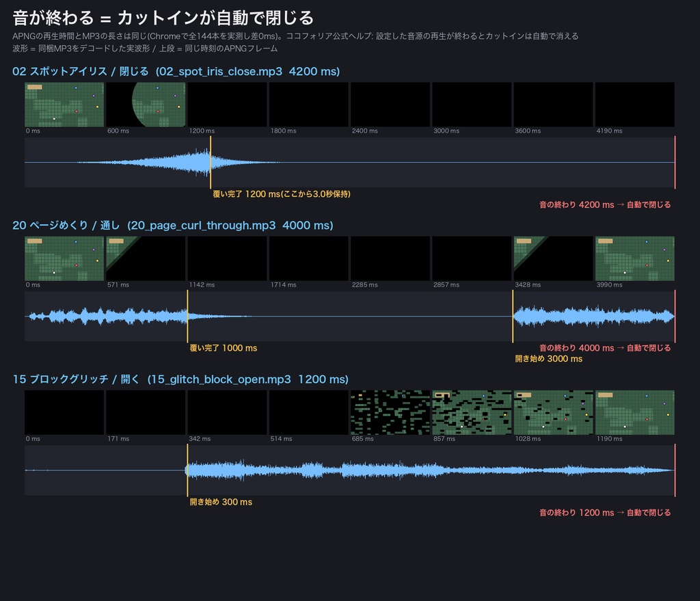The height and width of the screenshot is (601, 700).
Task: Select the 3428 ms page opening frame
Action: [554, 258]
